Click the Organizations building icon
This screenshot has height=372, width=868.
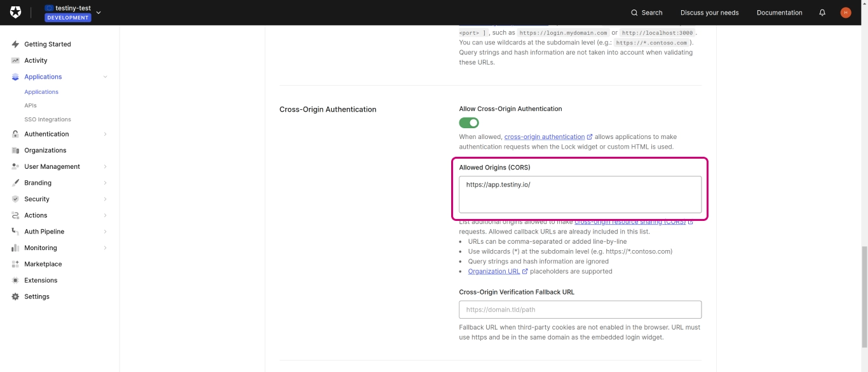[x=15, y=150]
